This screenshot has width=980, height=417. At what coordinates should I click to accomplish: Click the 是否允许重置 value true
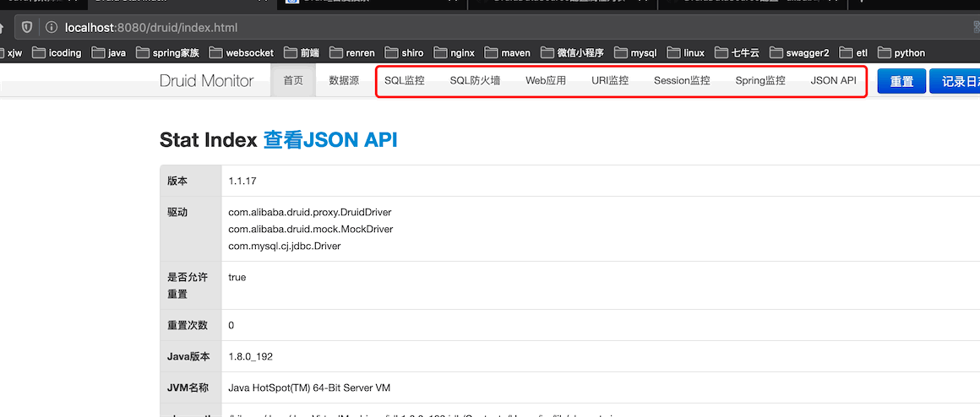[237, 277]
